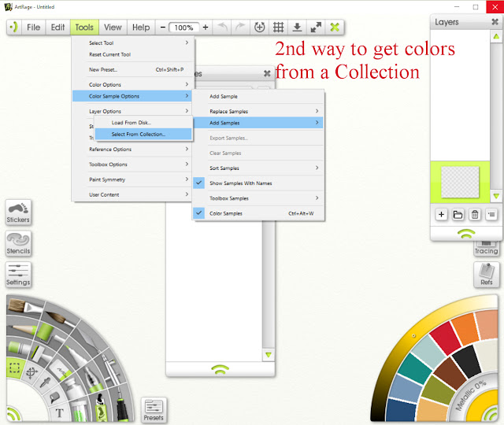The width and height of the screenshot is (504, 425).
Task: Click the workbench mode expand-arrows icon
Action: [x=316, y=28]
